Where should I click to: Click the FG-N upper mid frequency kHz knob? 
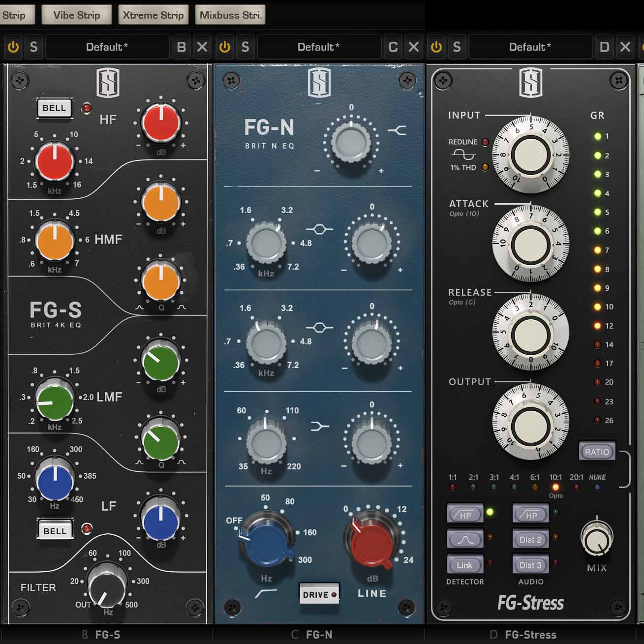tap(266, 243)
